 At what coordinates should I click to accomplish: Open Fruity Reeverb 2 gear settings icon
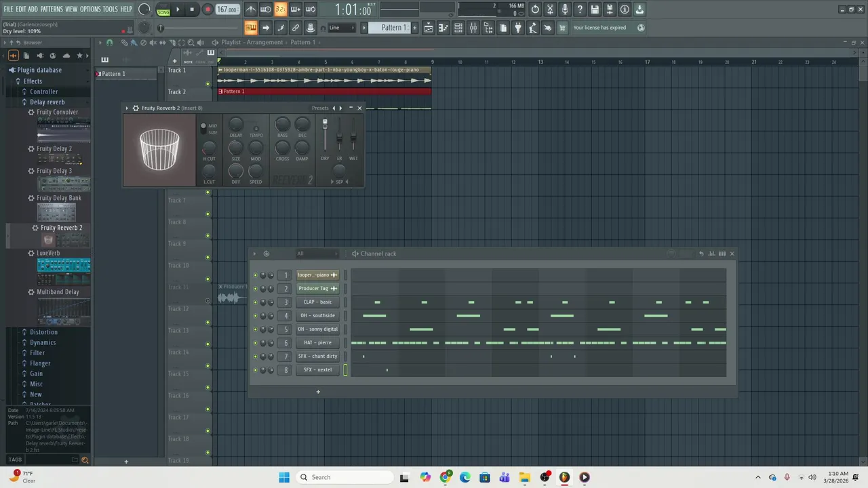tap(136, 108)
